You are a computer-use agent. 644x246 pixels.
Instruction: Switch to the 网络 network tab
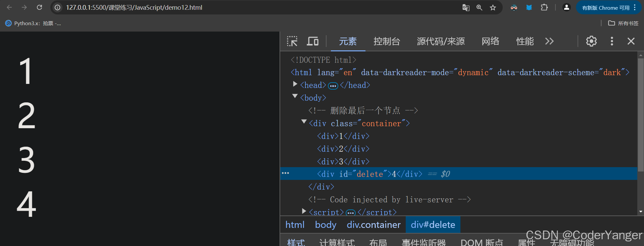click(x=490, y=41)
